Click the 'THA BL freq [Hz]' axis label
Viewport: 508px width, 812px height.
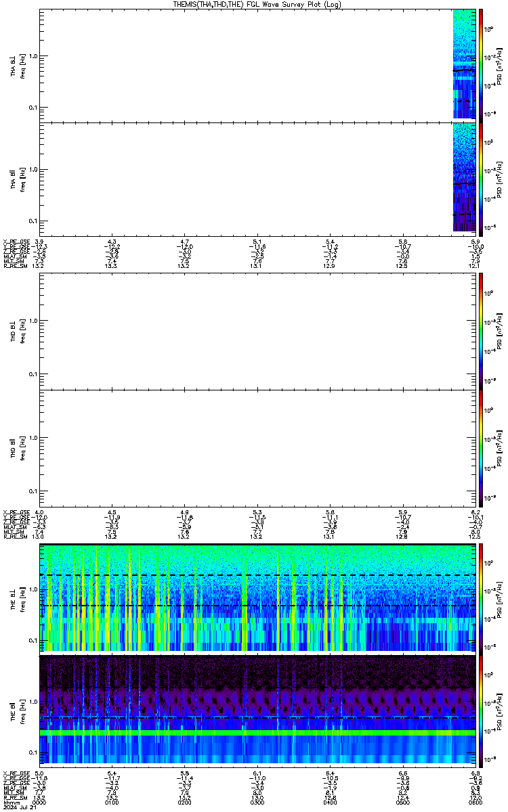(17, 66)
